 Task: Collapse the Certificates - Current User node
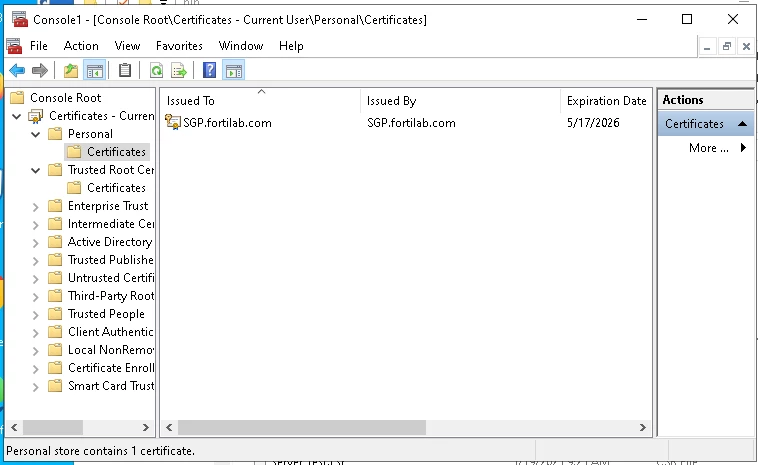tap(16, 116)
